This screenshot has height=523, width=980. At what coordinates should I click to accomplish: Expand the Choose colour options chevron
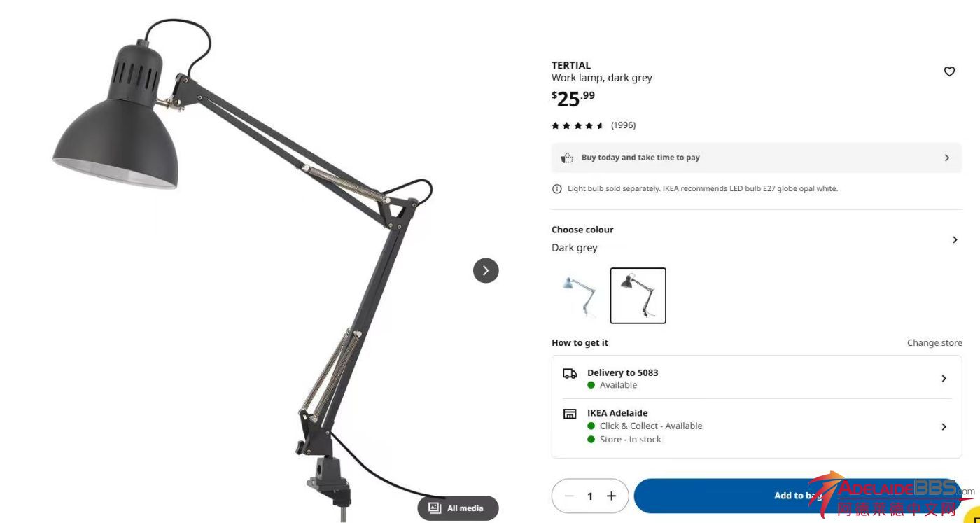955,239
